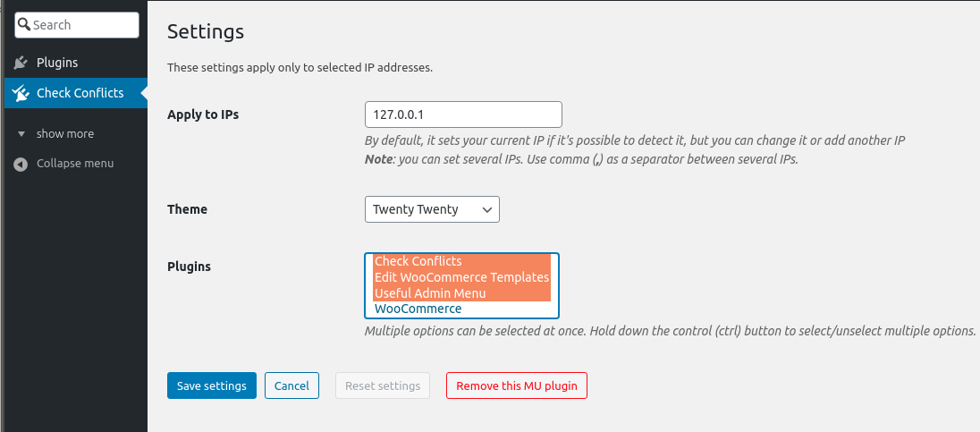Image resolution: width=980 pixels, height=432 pixels.
Task: Click the sidebar Search field
Action: pyautogui.click(x=77, y=25)
